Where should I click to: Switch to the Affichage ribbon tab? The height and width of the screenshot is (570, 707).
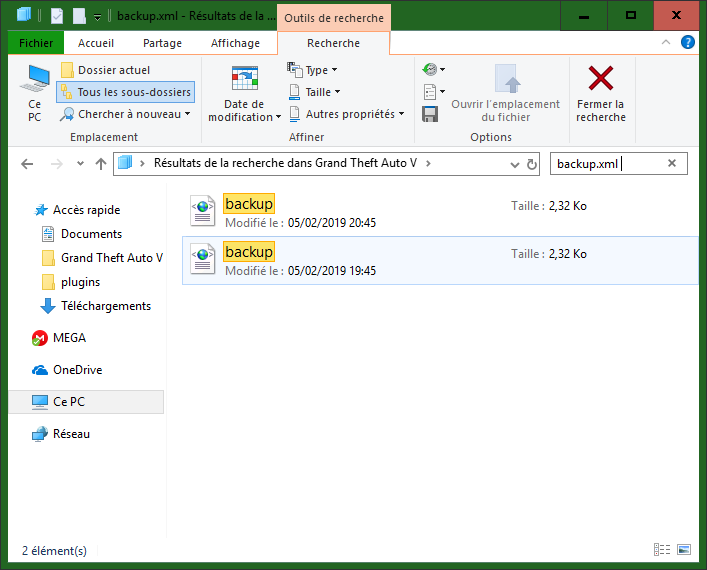(235, 43)
